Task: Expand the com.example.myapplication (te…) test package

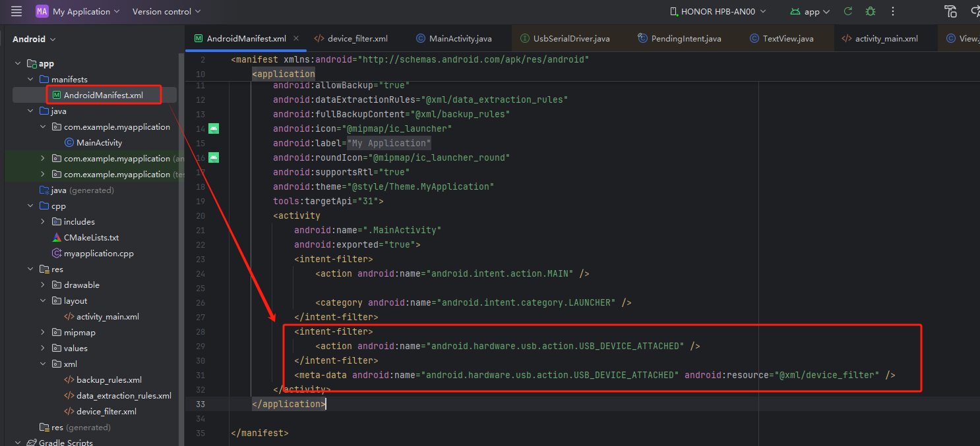Action: click(43, 174)
